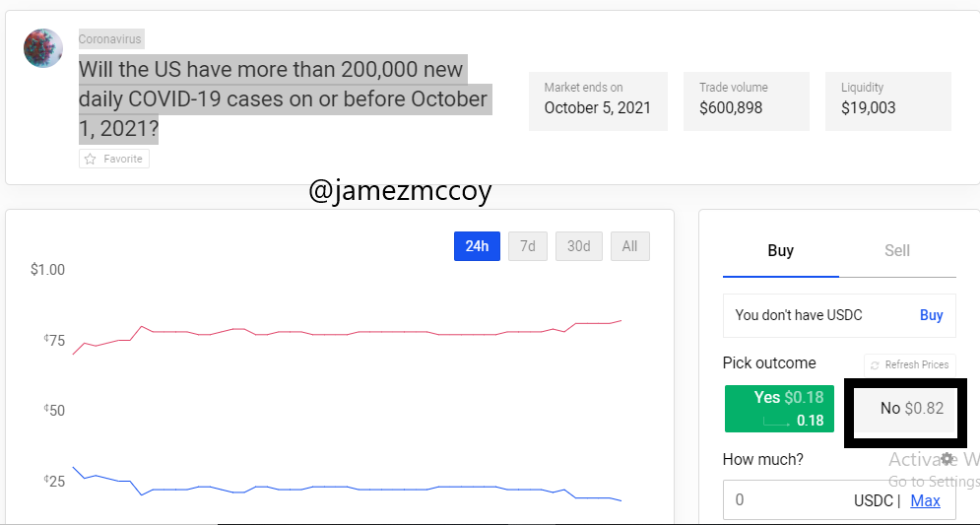This screenshot has height=525, width=980.
Task: Pick the No $0.82 outcome
Action: 905,410
